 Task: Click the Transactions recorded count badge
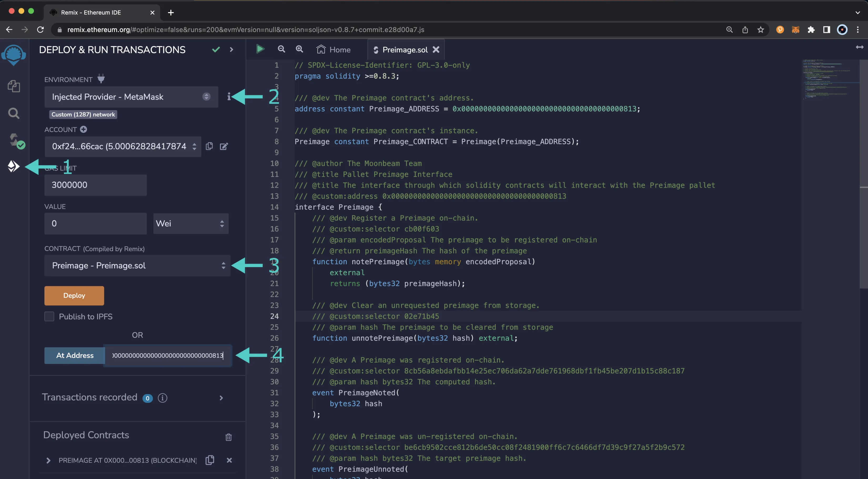pos(147,398)
